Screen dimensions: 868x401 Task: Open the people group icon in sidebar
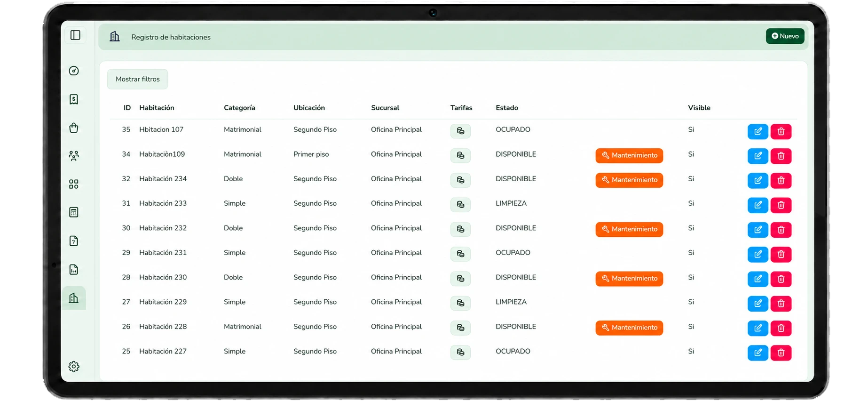coord(74,156)
